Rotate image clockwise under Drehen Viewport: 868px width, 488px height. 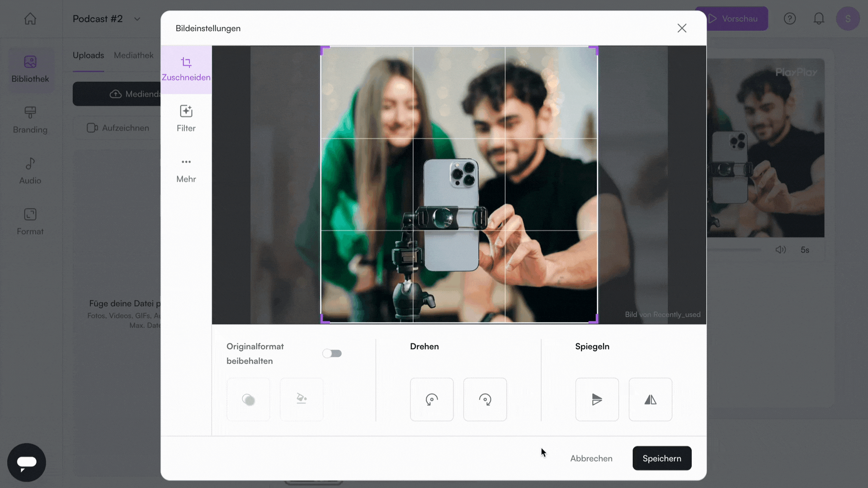485,399
